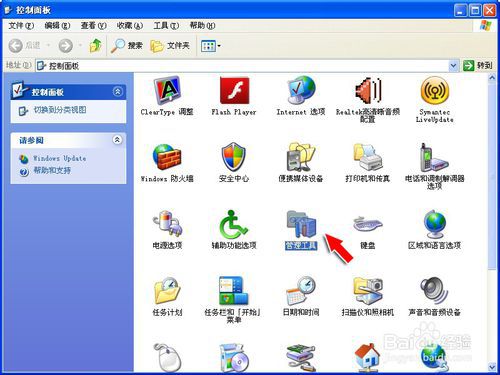Image resolution: width=500 pixels, height=375 pixels.
Task: Open the 工具(T) menu
Action: [166, 25]
